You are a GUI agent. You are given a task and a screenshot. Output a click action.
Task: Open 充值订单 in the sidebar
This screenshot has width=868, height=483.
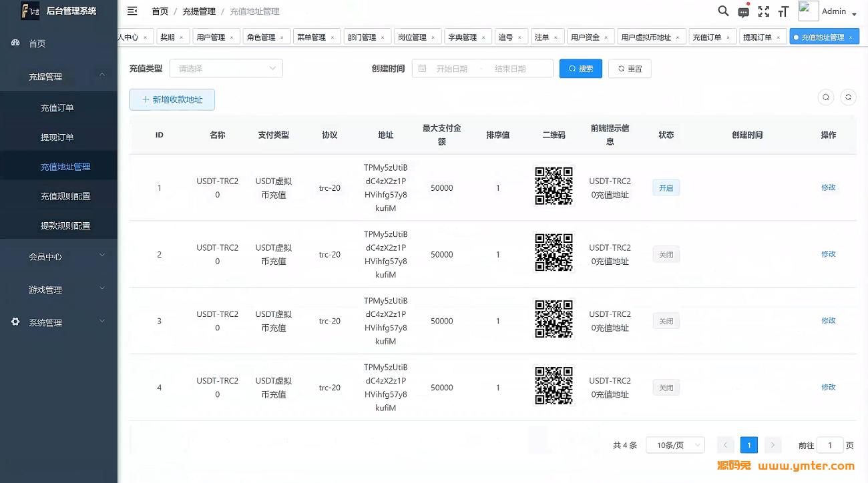click(x=59, y=108)
